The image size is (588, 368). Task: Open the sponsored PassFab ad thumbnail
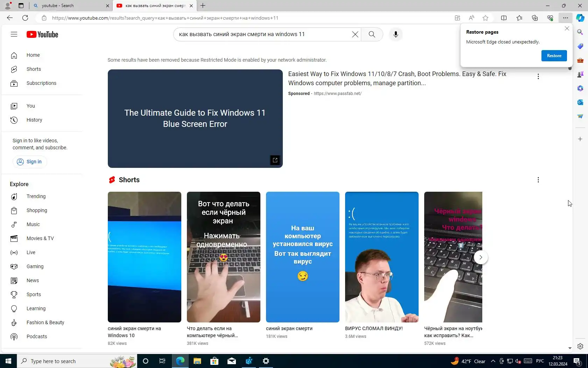(195, 118)
